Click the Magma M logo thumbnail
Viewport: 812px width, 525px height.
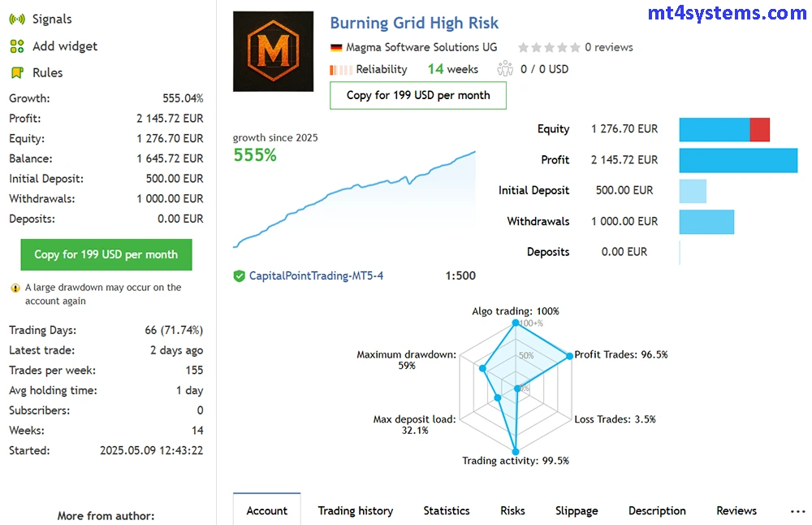(x=273, y=51)
